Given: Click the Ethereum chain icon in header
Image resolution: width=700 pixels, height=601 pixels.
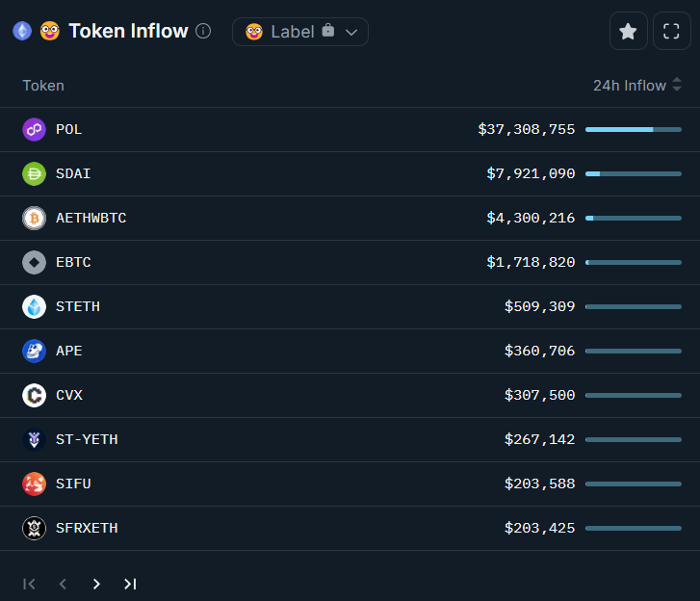Looking at the screenshot, I should point(22,31).
